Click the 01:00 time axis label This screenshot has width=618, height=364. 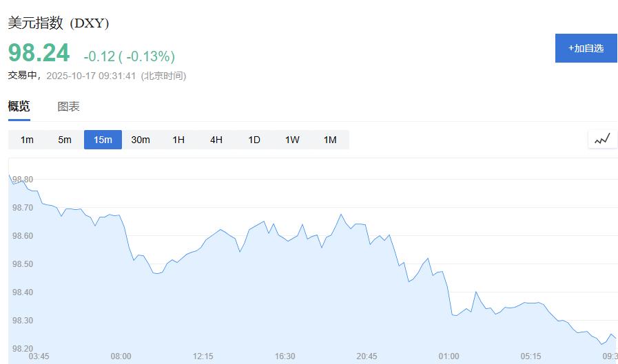[x=449, y=356]
